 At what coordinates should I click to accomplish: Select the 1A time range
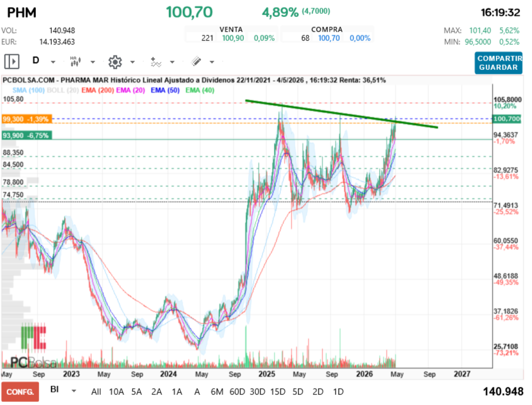click(x=176, y=392)
